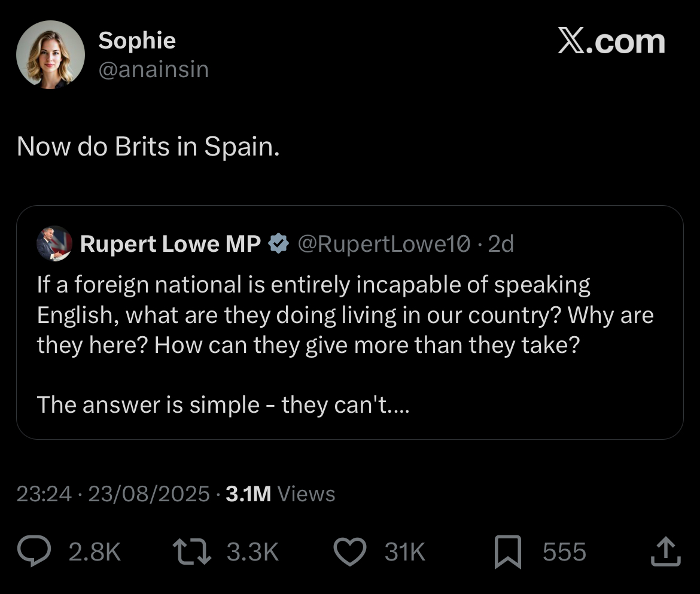700x594 pixels.
Task: Like the post with the heart icon
Action: pos(349,552)
